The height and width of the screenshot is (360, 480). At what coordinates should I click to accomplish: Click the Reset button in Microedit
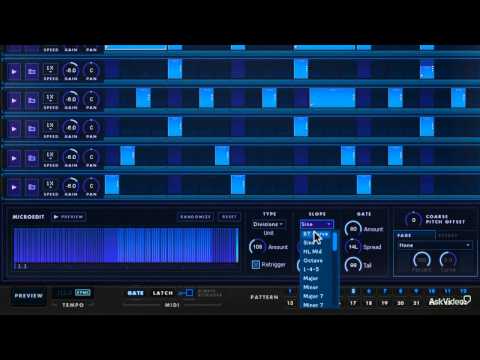pos(229,217)
